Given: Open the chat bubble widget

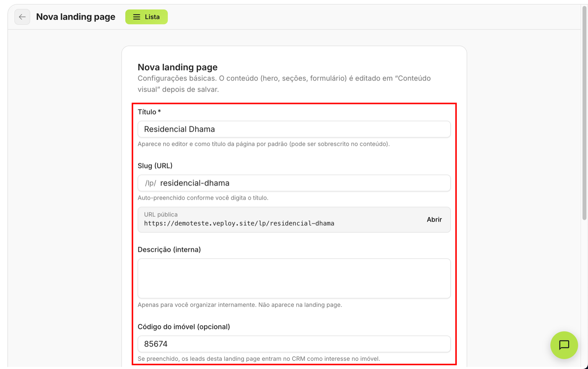Looking at the screenshot, I should (x=564, y=345).
